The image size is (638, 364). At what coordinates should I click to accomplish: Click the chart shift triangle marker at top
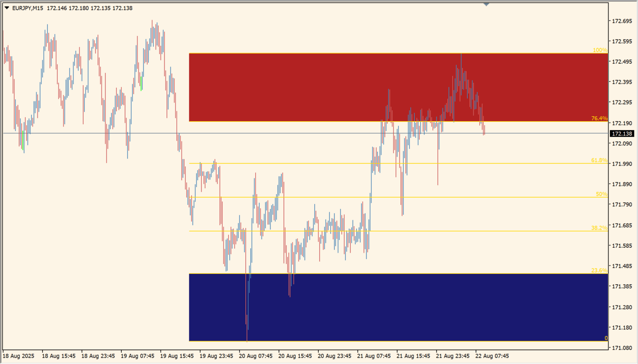tap(486, 4)
